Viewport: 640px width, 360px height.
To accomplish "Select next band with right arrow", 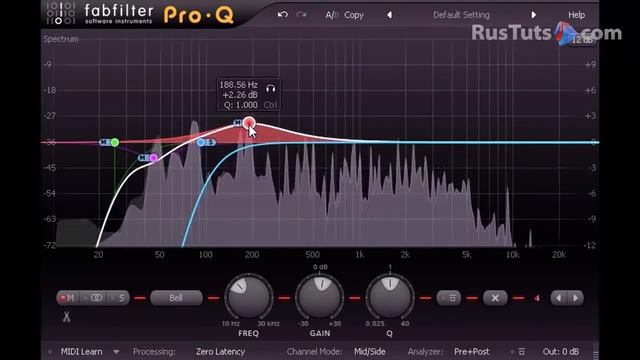I will click(x=576, y=298).
